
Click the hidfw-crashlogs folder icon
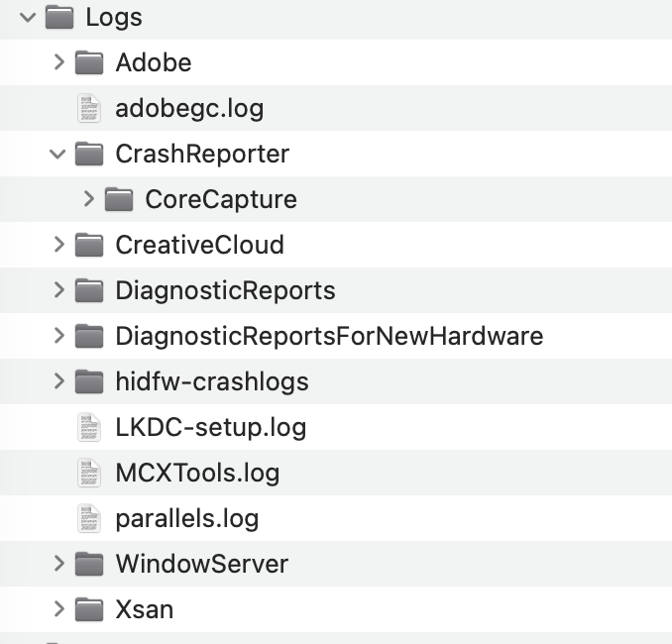(x=89, y=381)
